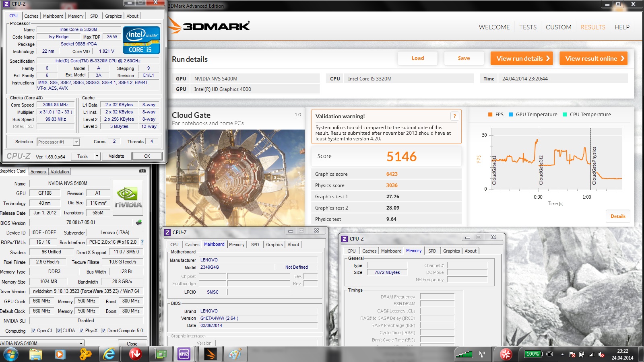This screenshot has width=644, height=362.
Task: Click the teal CPU Temperature legend swatch
Action: (565, 115)
